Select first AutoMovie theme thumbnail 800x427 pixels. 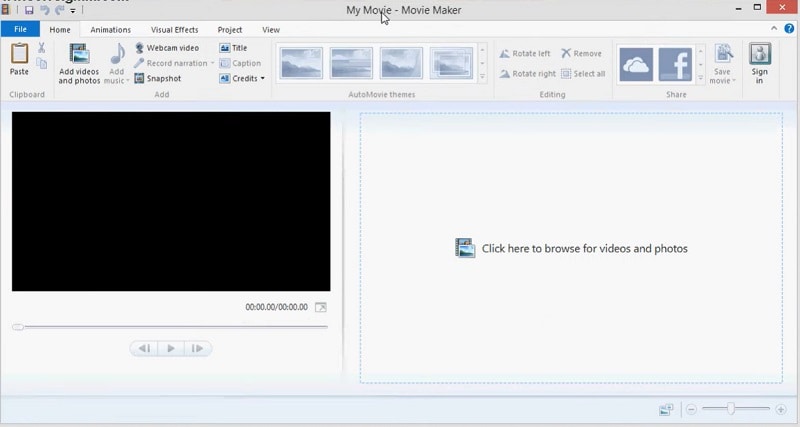301,63
